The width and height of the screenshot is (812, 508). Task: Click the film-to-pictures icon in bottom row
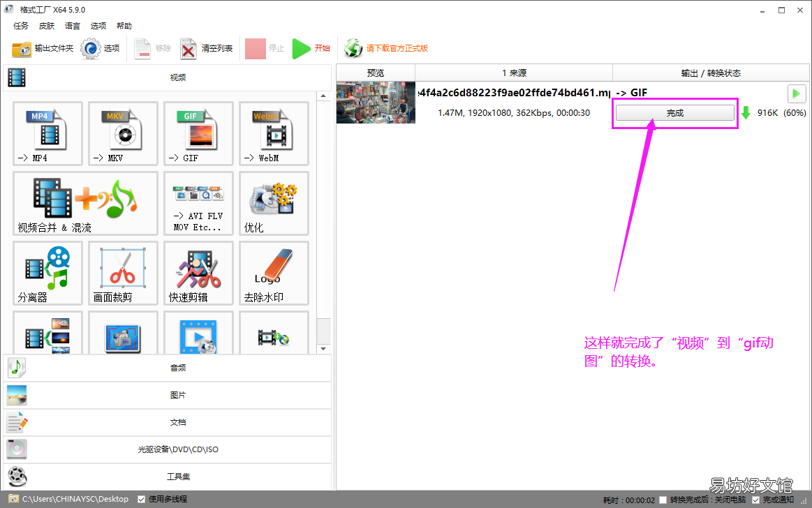pyautogui.click(x=47, y=333)
